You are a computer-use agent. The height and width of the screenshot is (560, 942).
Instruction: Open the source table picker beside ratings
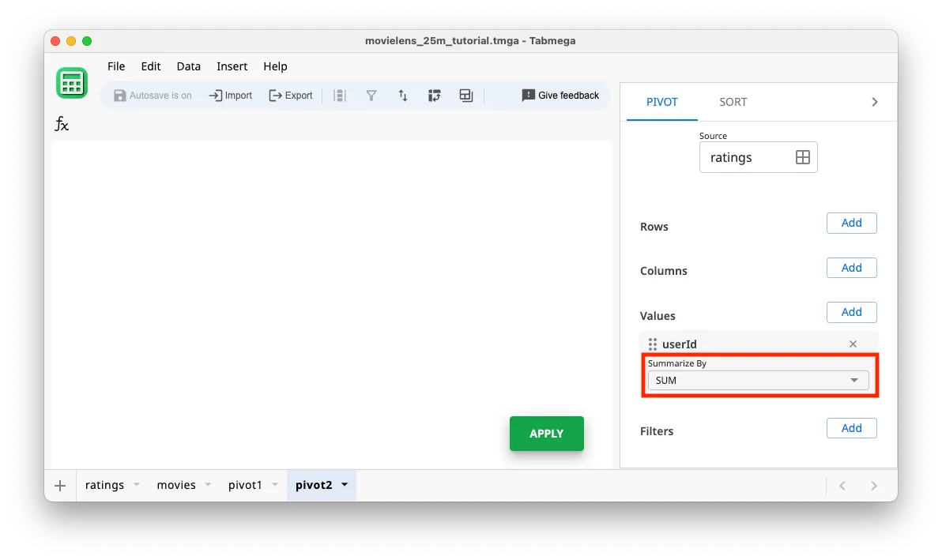tap(803, 157)
